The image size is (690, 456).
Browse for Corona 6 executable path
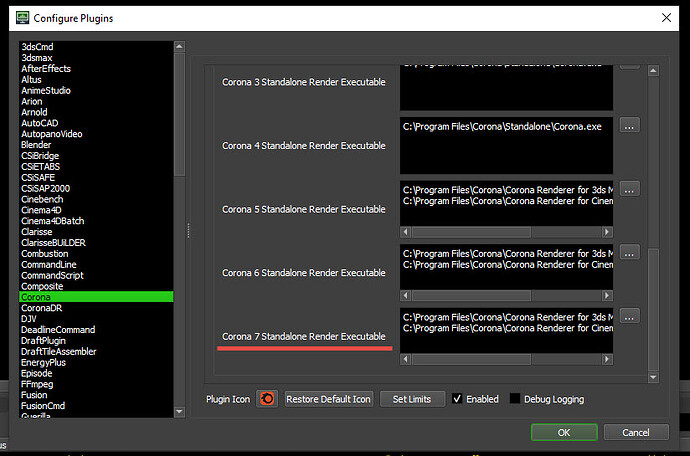(x=630, y=253)
